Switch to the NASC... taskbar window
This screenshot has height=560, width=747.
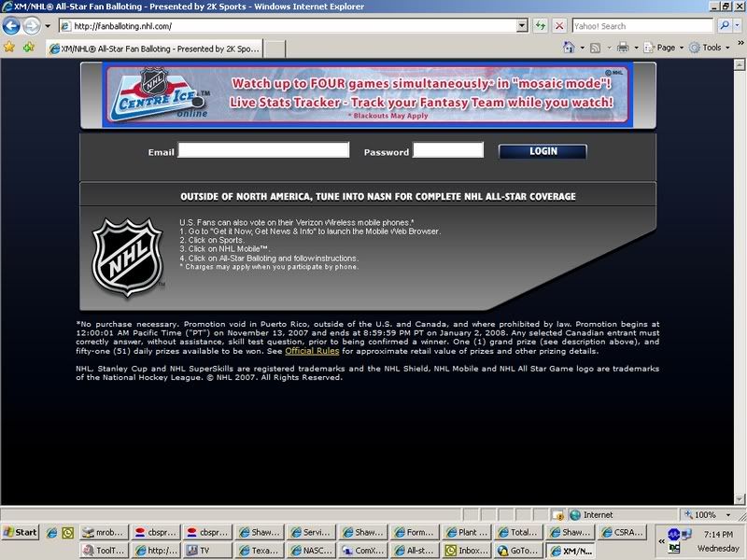pyautogui.click(x=310, y=551)
